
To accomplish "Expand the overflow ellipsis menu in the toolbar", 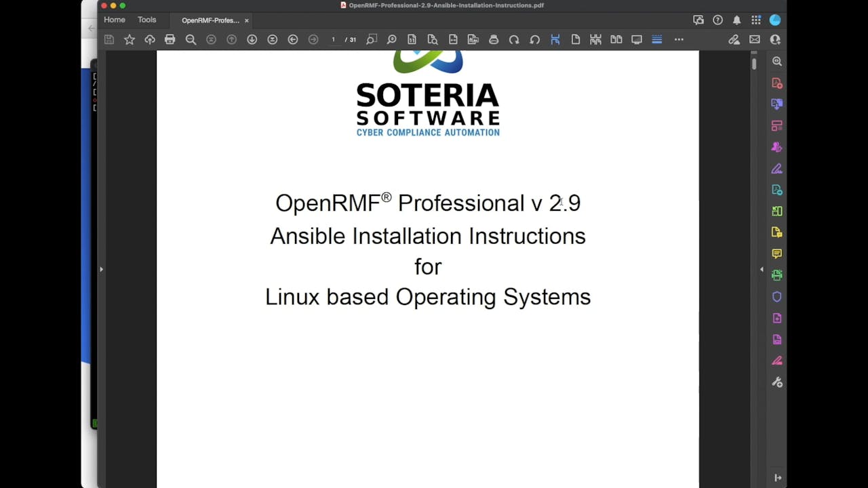I will 679,39.
